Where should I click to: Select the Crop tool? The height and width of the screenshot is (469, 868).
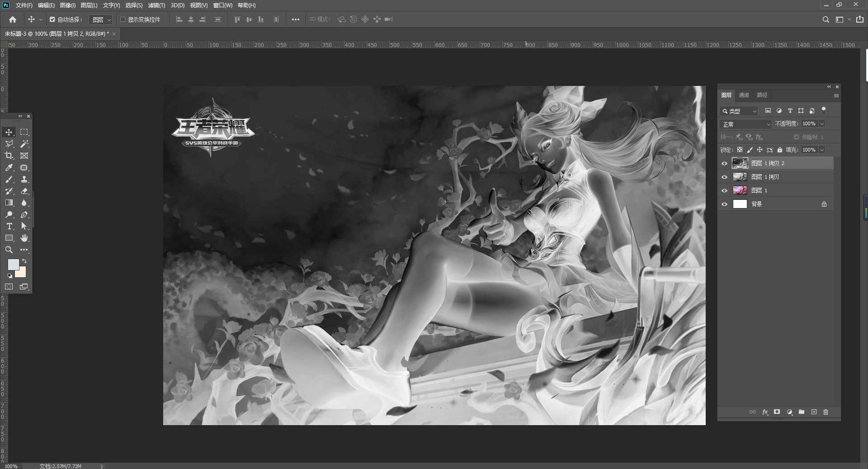coord(9,156)
